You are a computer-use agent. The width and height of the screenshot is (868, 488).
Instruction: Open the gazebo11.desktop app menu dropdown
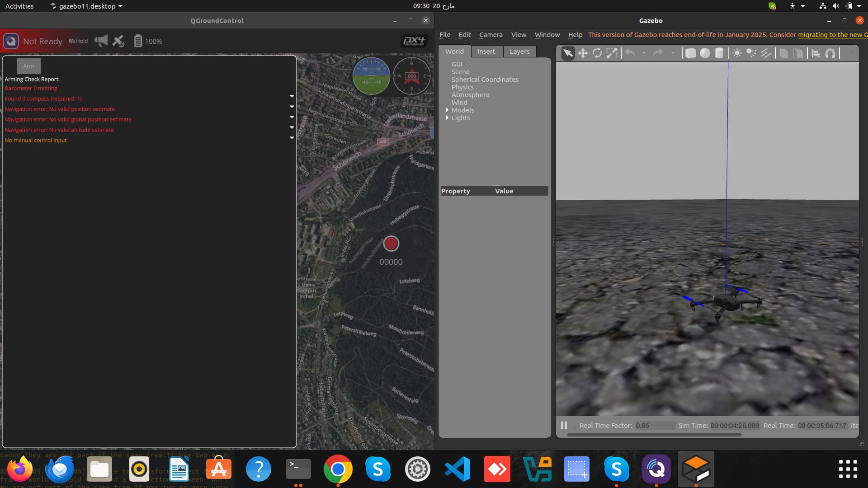pos(86,6)
